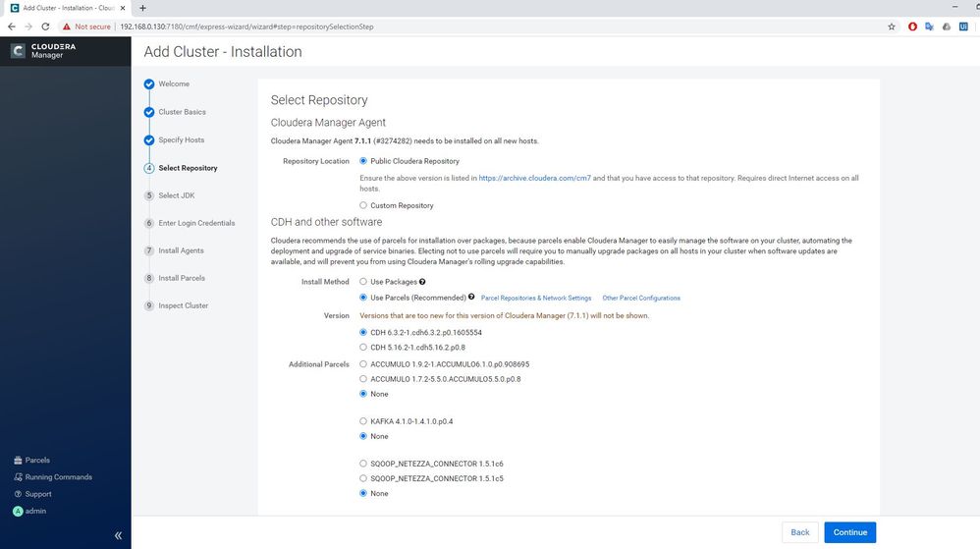The width and height of the screenshot is (980, 549).
Task: Open the admin user menu
Action: (30, 511)
